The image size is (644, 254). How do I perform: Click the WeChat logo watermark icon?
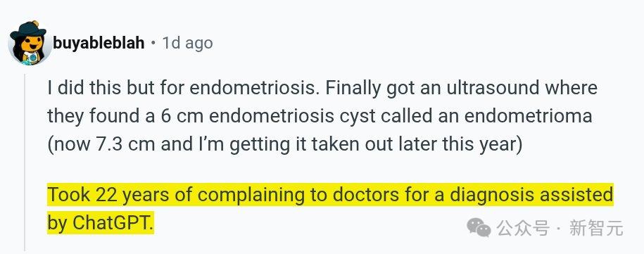479,227
